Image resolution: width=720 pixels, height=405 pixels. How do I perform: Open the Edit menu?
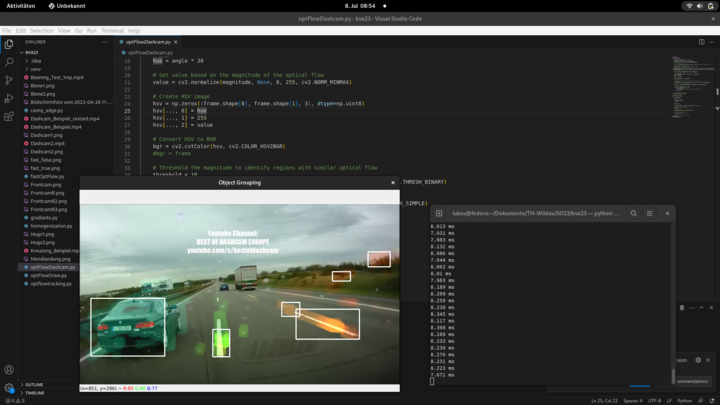click(x=21, y=30)
